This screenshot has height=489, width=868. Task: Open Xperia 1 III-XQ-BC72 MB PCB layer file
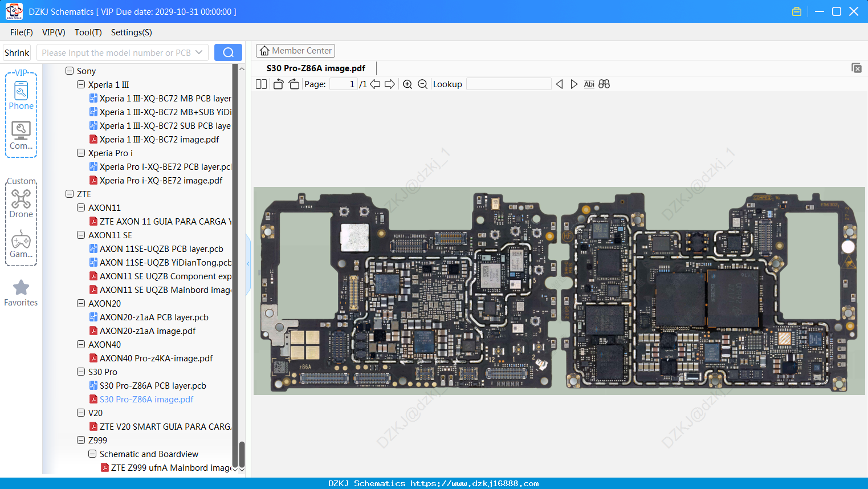(160, 98)
